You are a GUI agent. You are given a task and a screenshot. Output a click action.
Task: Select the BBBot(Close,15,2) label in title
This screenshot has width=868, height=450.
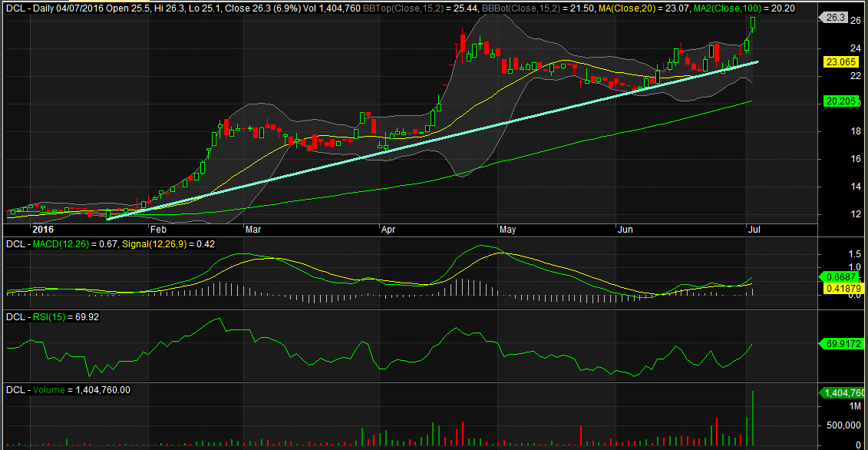[513, 8]
